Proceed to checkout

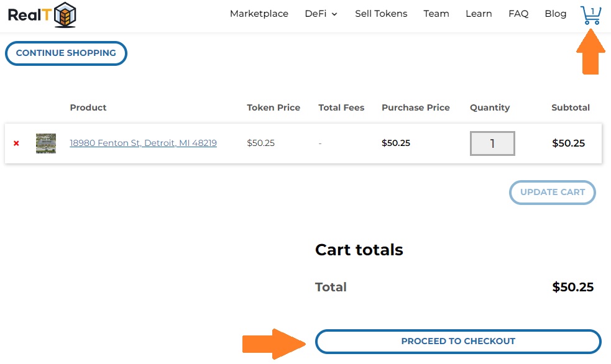457,341
